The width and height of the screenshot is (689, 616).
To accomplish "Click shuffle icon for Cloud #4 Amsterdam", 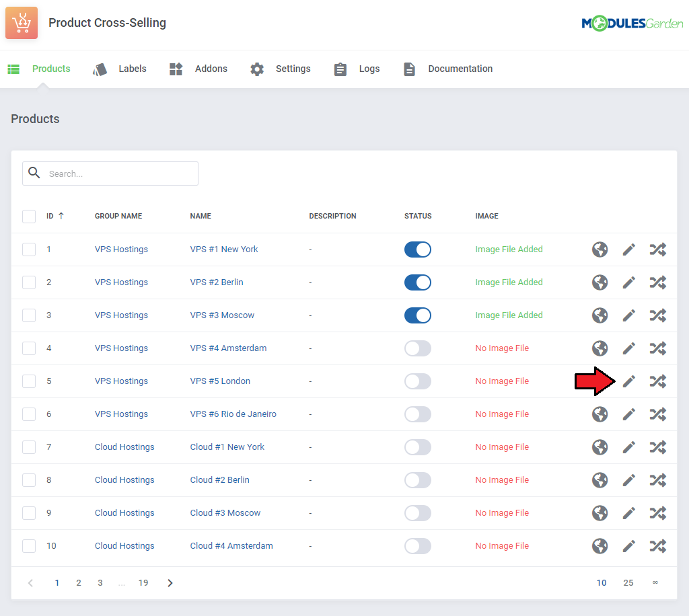I will click(x=658, y=546).
